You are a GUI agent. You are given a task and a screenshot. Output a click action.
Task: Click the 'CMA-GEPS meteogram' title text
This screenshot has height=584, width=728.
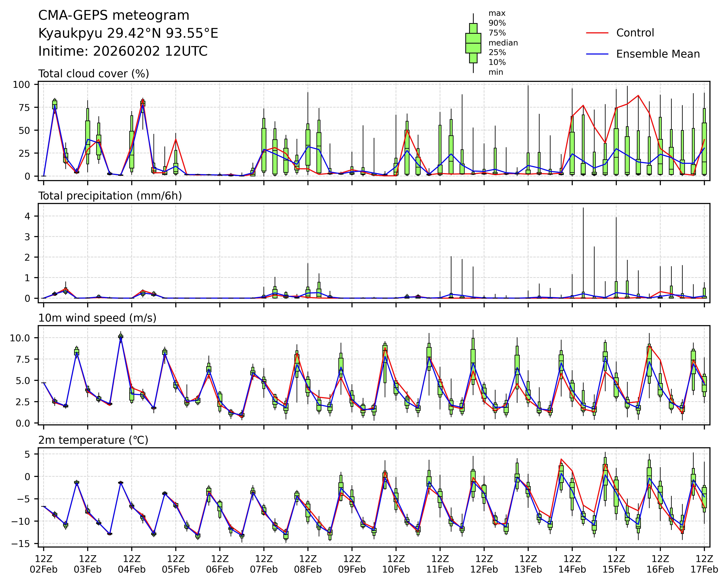click(114, 16)
